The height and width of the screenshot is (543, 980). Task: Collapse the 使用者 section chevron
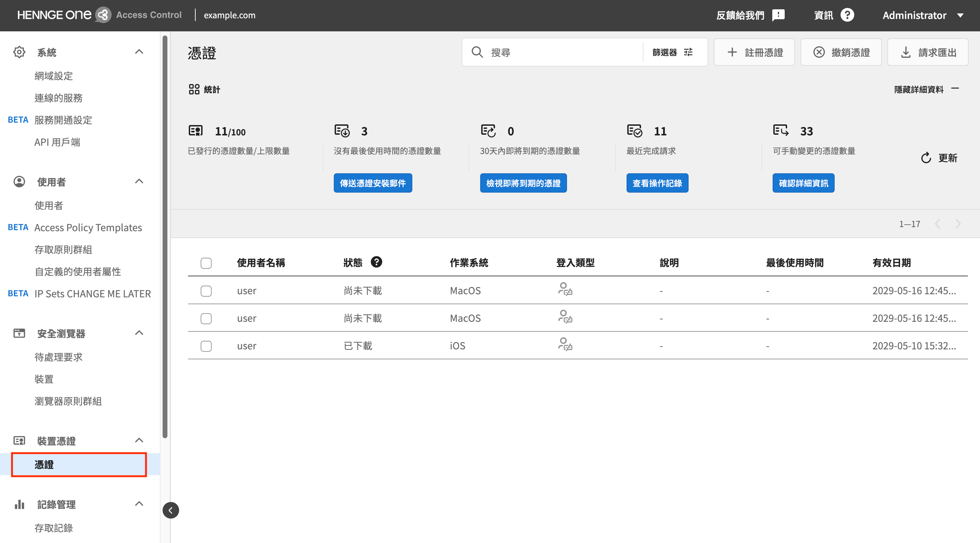click(139, 182)
